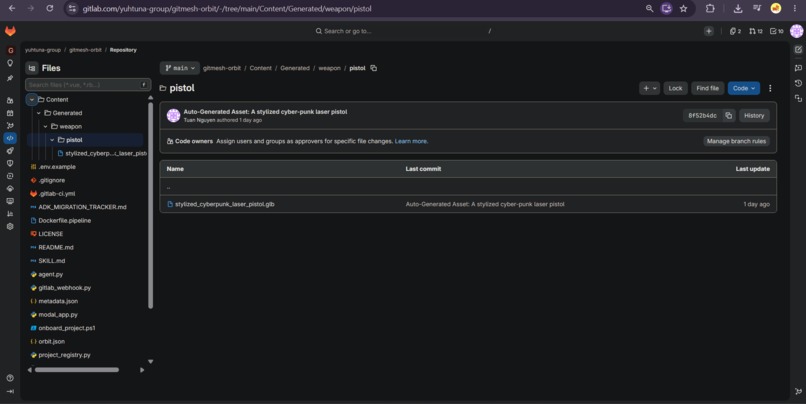
Task: Open the Settings gear icon in sidebar
Action: (10, 226)
